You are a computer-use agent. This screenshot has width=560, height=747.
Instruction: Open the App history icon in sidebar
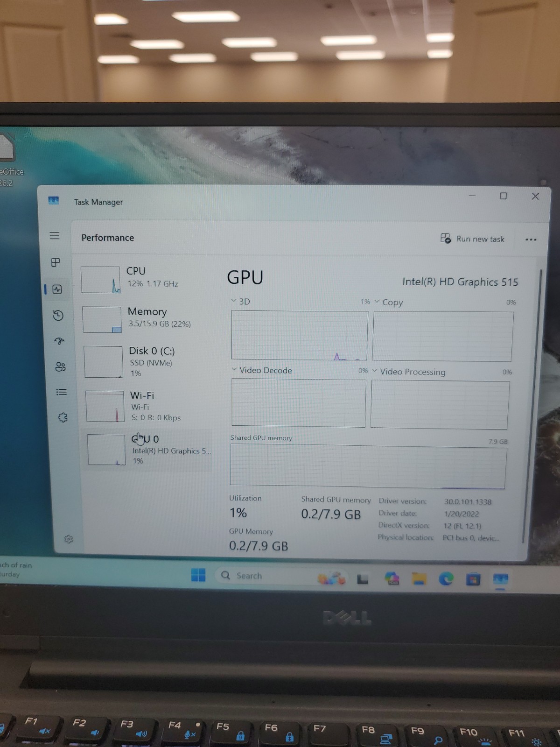(x=58, y=316)
